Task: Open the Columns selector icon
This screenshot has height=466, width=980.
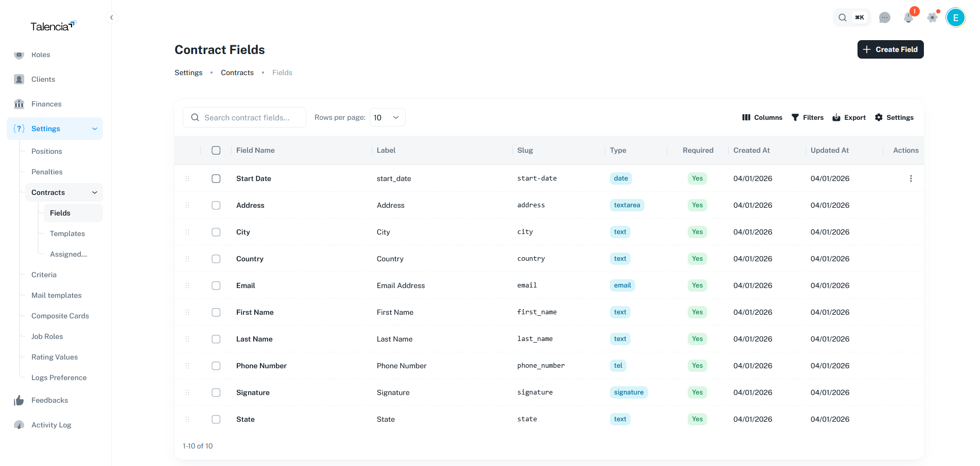Action: [x=747, y=117]
